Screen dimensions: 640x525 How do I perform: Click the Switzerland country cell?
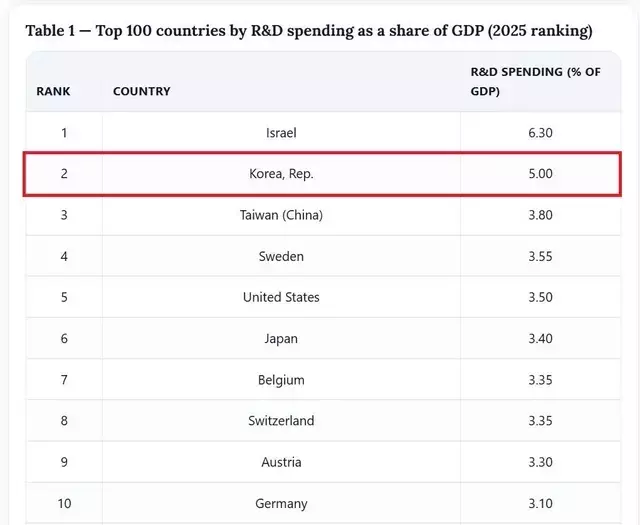pyautogui.click(x=281, y=420)
